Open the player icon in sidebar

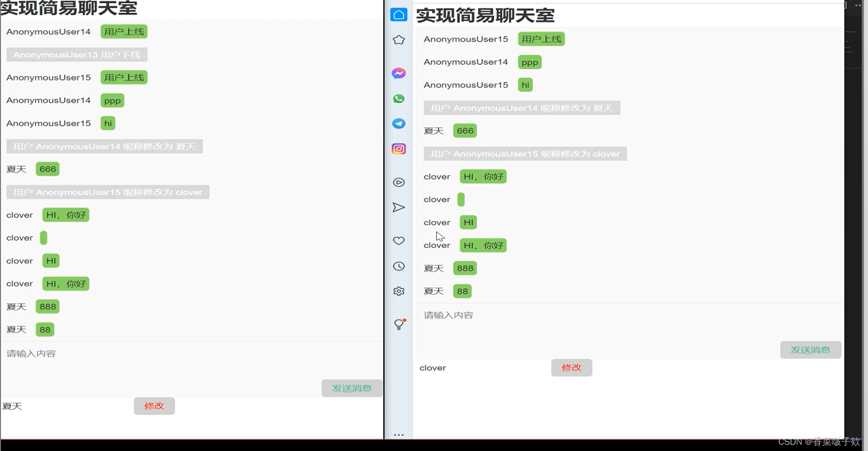point(399,183)
